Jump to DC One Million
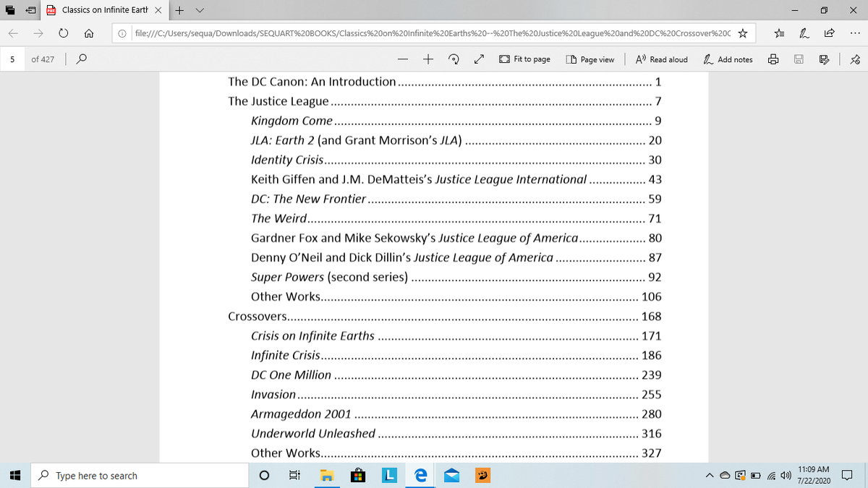 click(456, 375)
